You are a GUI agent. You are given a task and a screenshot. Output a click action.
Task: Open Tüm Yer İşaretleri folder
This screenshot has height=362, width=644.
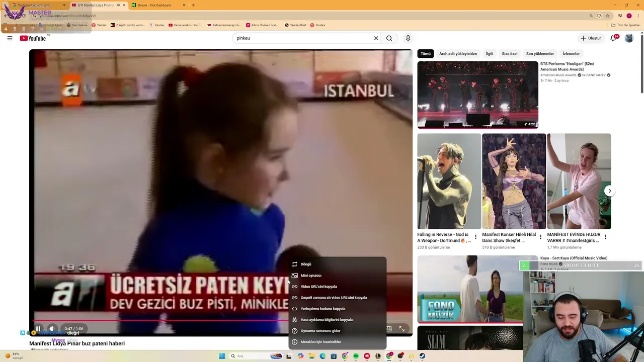click(625, 25)
